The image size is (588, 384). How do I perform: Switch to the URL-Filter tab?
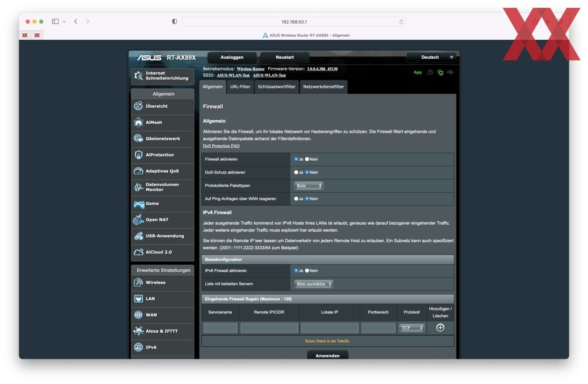240,87
